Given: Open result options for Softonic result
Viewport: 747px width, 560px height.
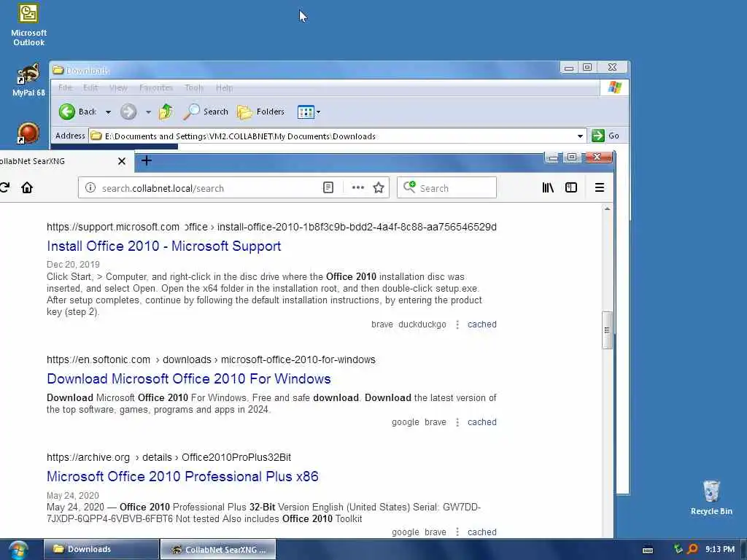Looking at the screenshot, I should coord(457,422).
